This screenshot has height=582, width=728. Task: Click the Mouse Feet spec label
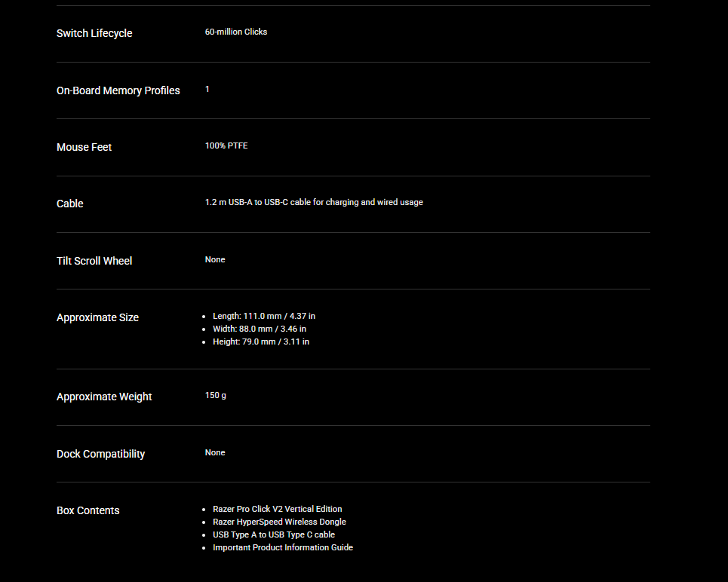click(84, 147)
